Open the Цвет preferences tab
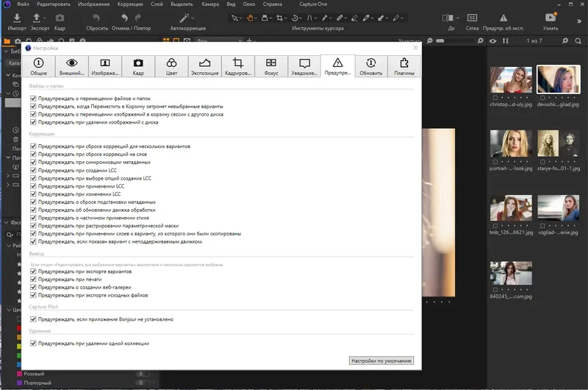Image resolution: width=588 pixels, height=390 pixels. pos(171,66)
